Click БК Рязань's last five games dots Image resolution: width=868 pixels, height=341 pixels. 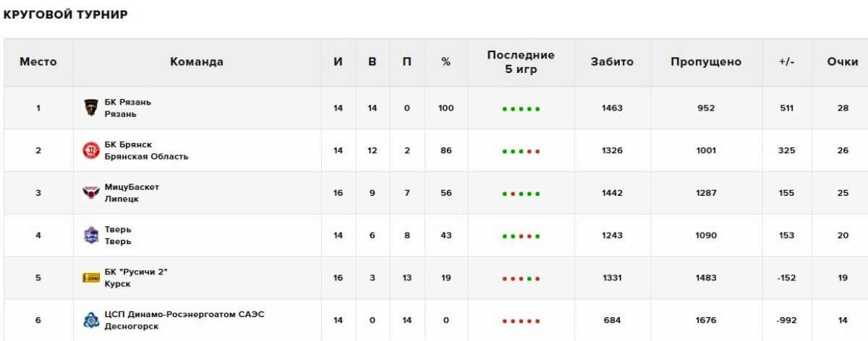[521, 109]
